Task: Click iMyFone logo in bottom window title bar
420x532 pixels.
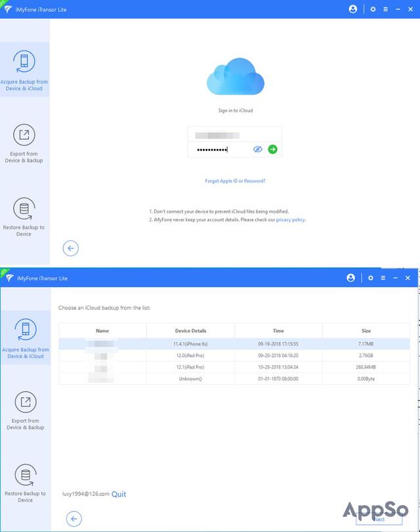Action: point(9,278)
